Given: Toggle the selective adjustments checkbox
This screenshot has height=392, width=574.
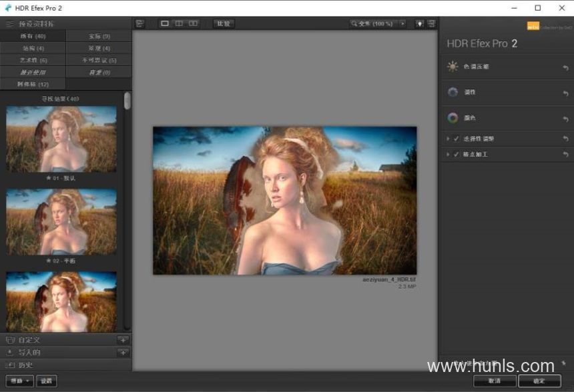Looking at the screenshot, I should [x=456, y=139].
